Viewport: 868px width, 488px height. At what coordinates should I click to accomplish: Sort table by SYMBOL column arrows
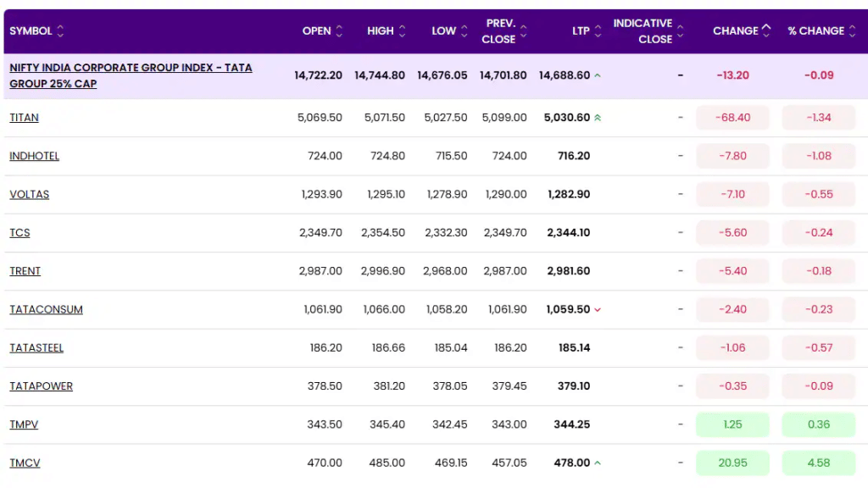[x=60, y=31]
